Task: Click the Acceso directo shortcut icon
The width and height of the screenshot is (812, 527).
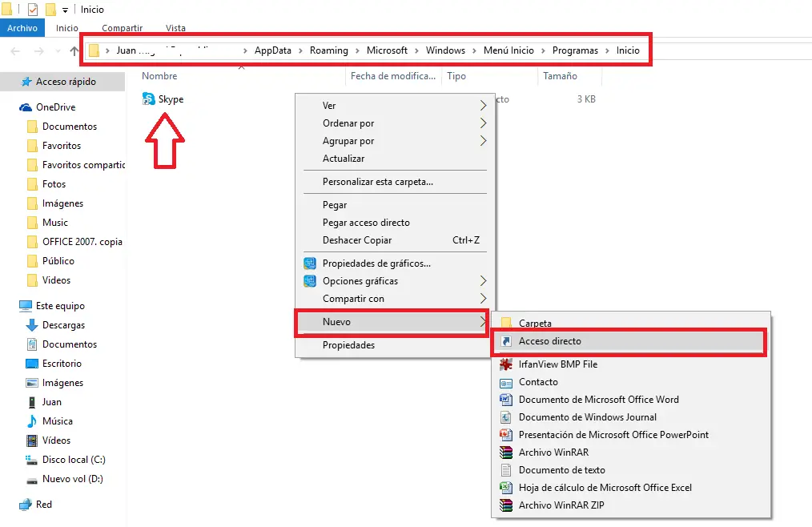Action: pos(506,341)
